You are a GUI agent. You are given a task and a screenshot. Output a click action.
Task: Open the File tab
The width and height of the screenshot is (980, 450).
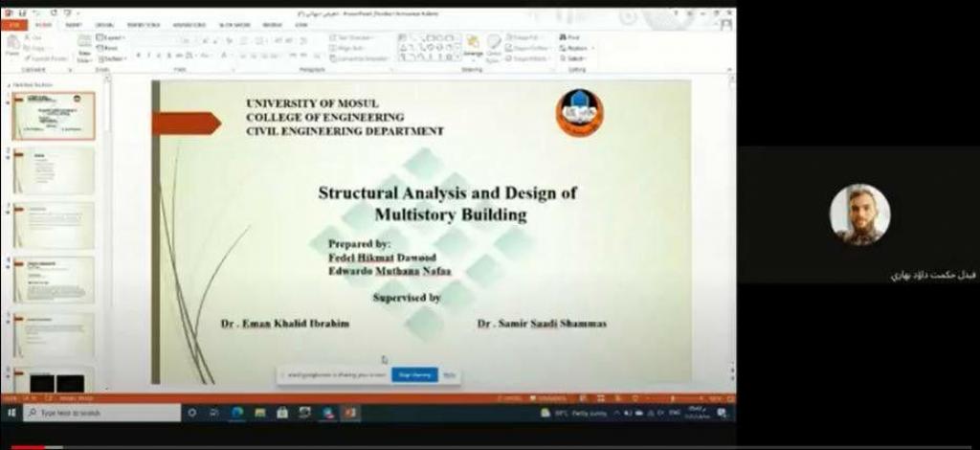coord(13,25)
